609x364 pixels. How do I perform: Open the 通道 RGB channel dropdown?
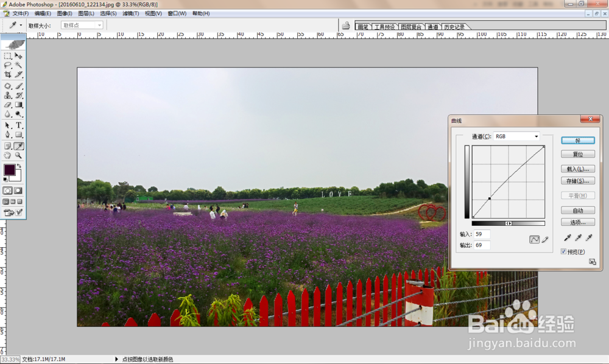pos(516,136)
